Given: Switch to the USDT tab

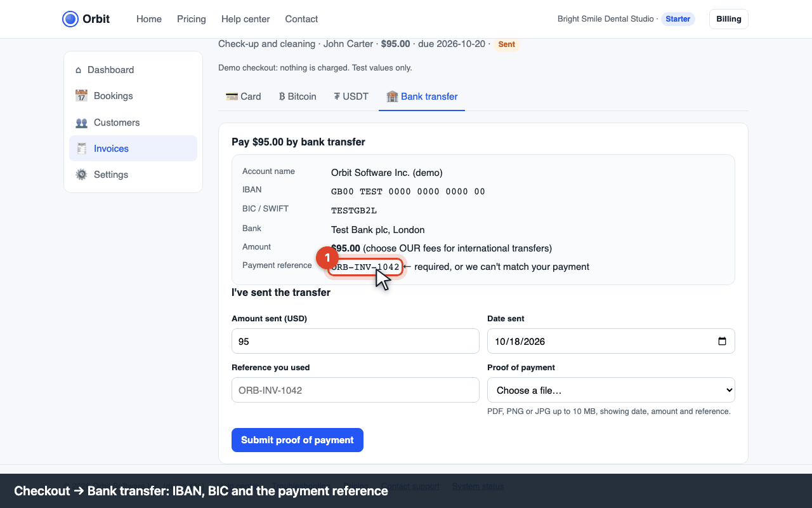Looking at the screenshot, I should click(351, 97).
